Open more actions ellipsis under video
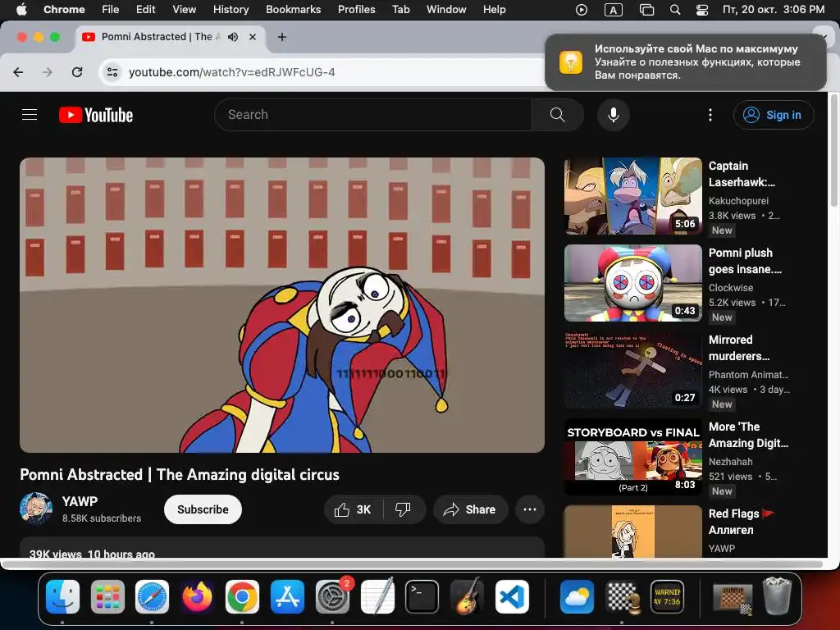The width and height of the screenshot is (840, 630). pos(530,509)
